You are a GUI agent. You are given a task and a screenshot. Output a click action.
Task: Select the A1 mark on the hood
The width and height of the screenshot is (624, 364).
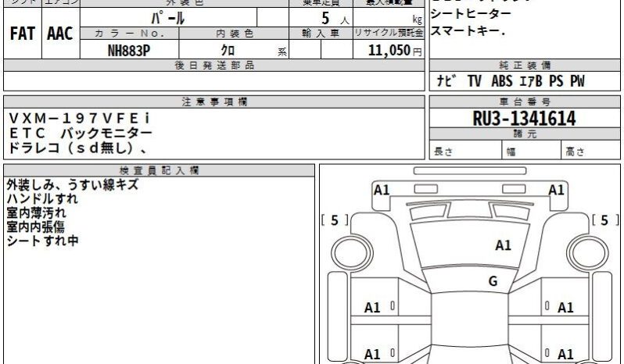[x=503, y=245]
